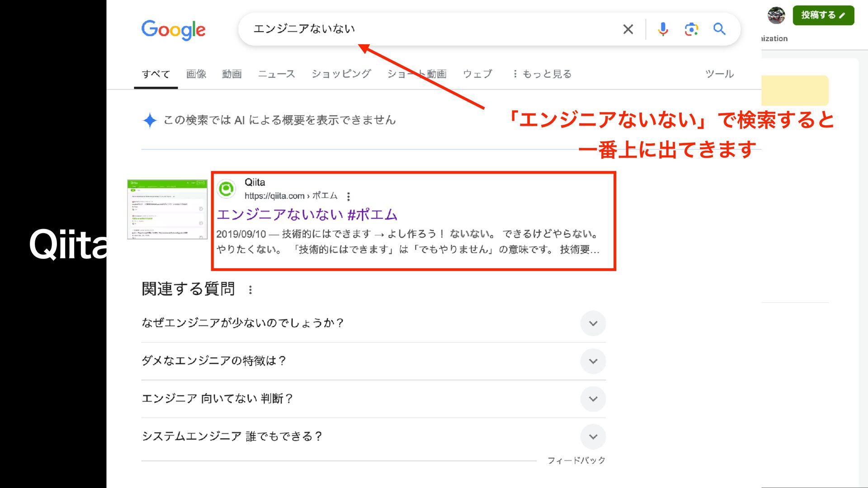Click the qiita.com › ポエム URL breadcrumb
This screenshot has height=488, width=868.
(x=291, y=196)
